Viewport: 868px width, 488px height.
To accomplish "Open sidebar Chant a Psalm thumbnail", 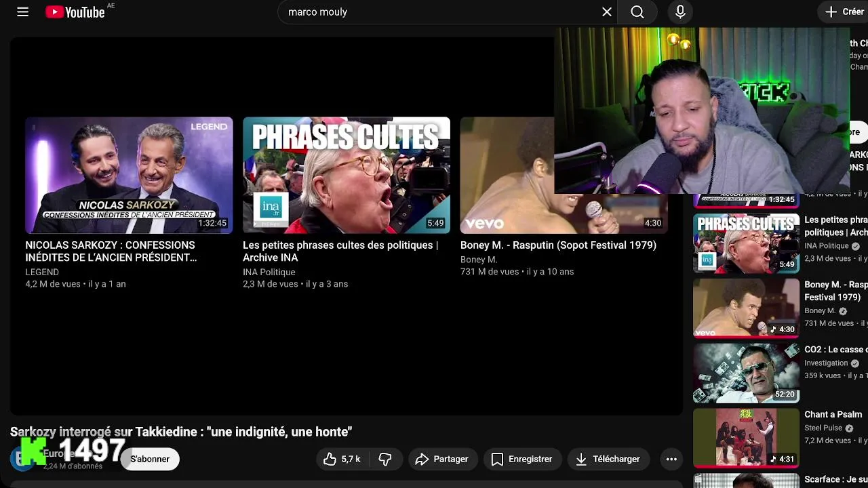I will 746,438.
